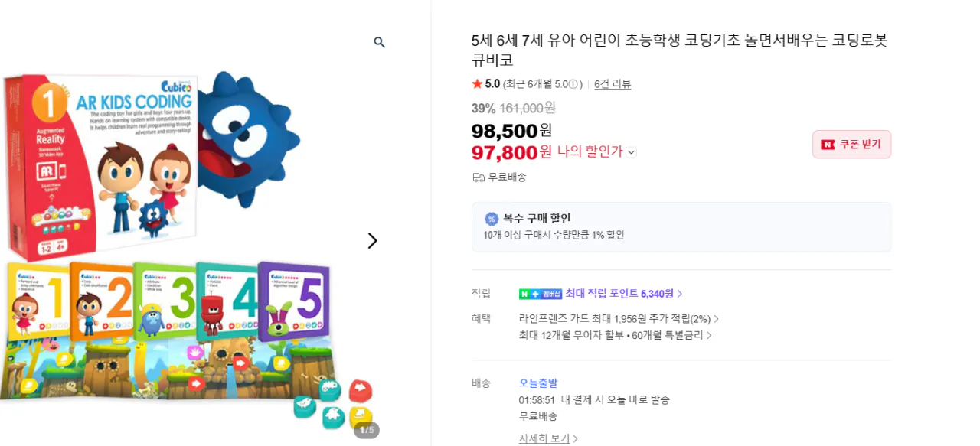The height and width of the screenshot is (446, 980).
Task: Expand the 나의 할인가 dropdown
Action: (x=631, y=151)
